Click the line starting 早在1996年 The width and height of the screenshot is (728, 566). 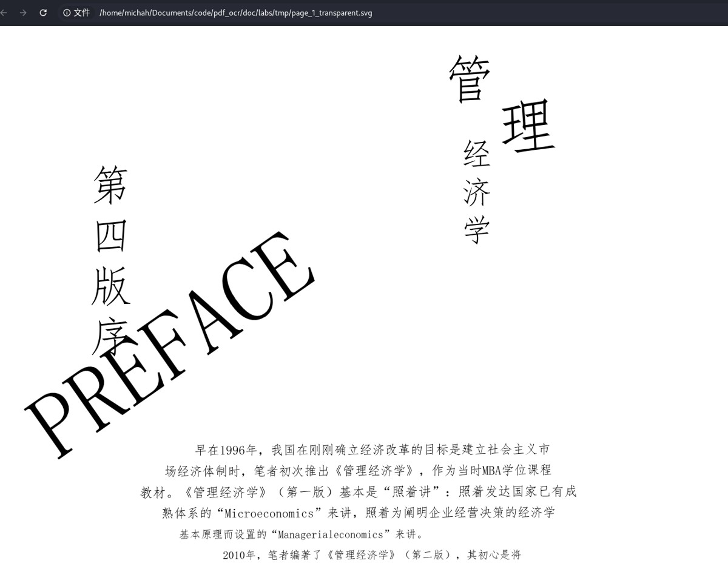372,450
